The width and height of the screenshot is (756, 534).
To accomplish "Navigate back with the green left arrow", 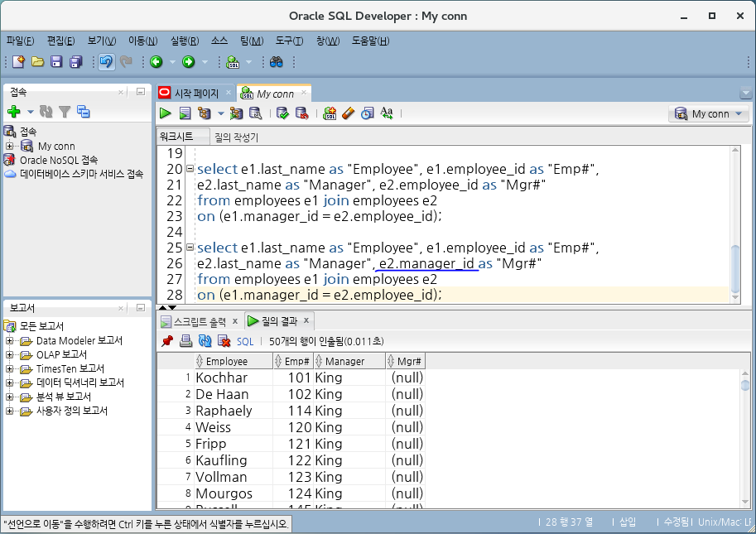I will [156, 62].
